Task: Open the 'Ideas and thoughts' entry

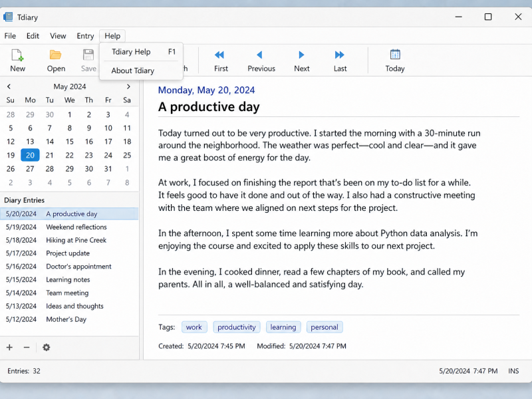Action: [69, 307]
